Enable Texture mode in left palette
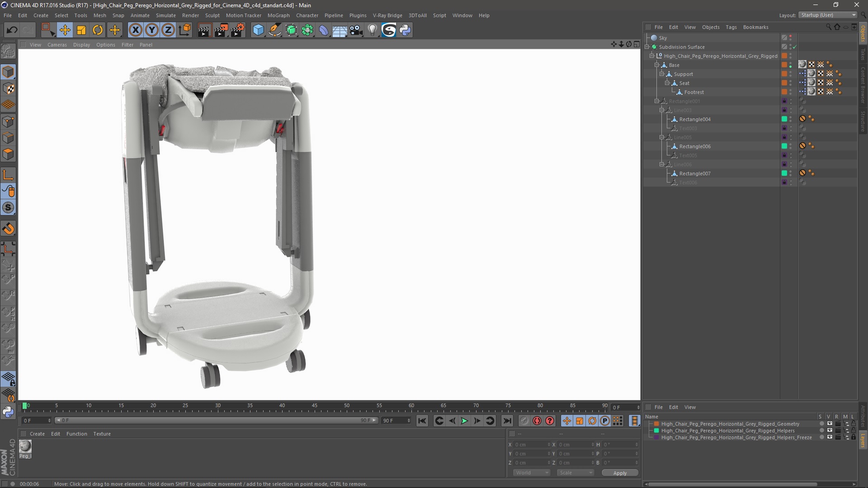This screenshot has width=868, height=488. [8, 89]
